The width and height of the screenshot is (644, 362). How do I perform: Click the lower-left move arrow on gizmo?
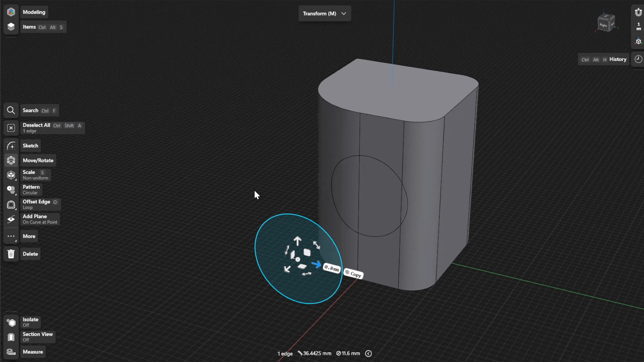[x=287, y=269]
